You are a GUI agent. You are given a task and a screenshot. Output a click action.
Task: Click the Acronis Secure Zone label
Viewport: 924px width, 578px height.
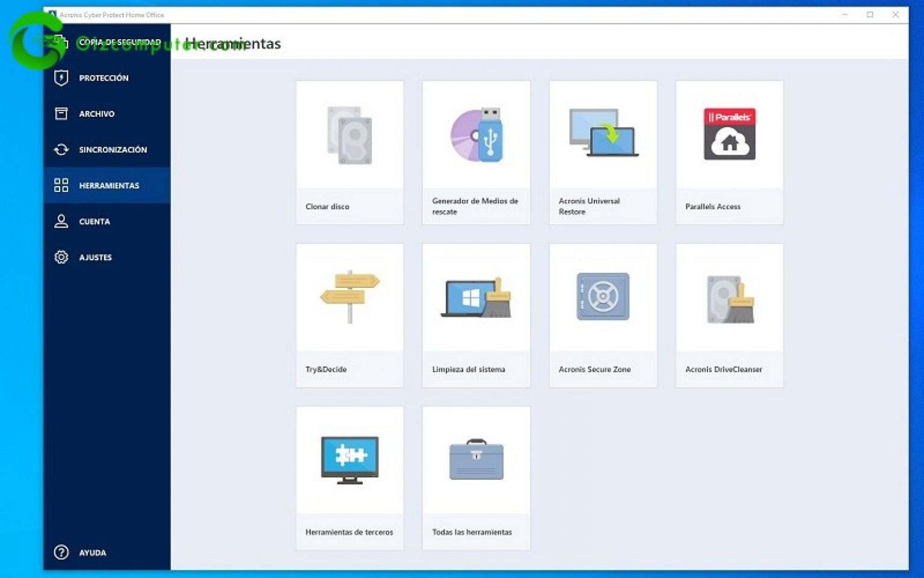pos(594,369)
